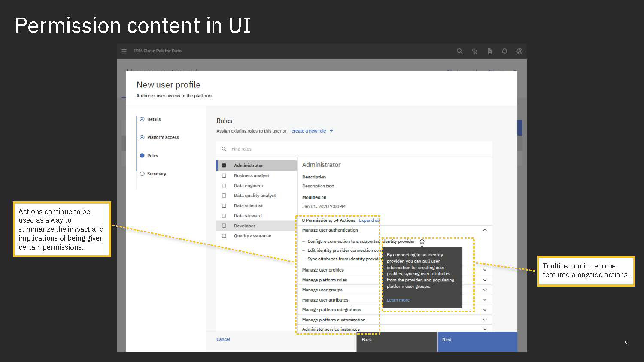Check the Data scientist role

pos(224,206)
